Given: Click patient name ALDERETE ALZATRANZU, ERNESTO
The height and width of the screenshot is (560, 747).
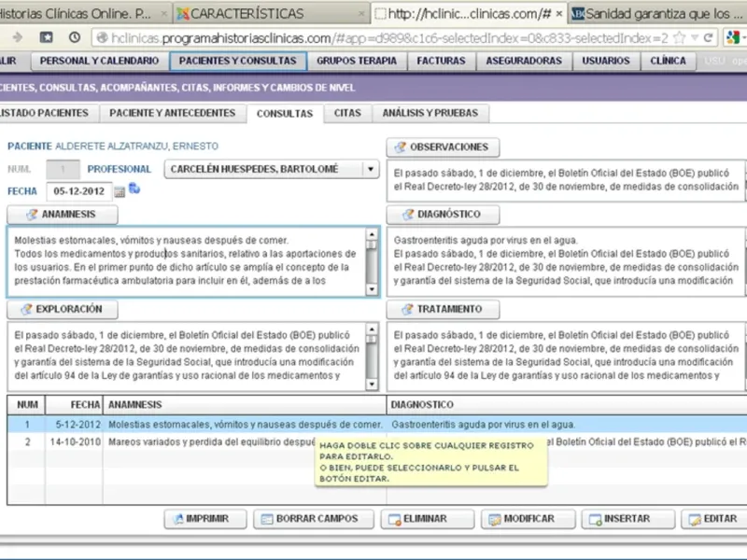Looking at the screenshot, I should 136,147.
